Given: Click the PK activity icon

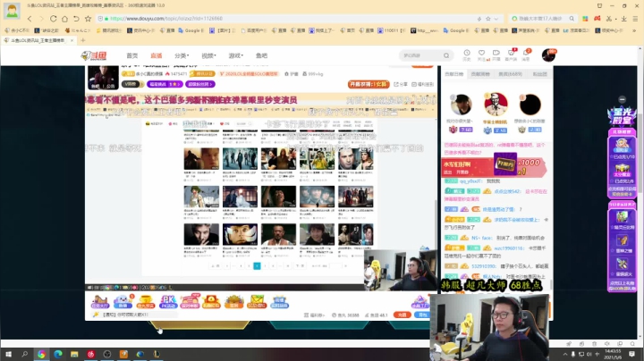Looking at the screenshot, I should tap(167, 302).
